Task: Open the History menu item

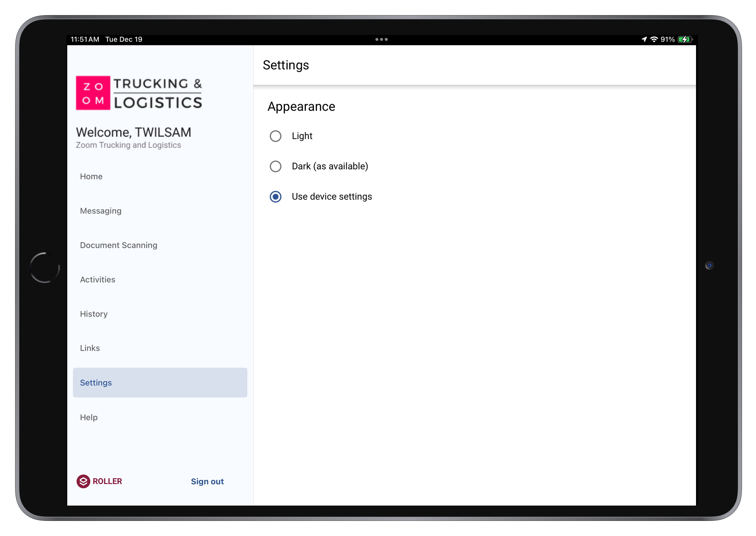Action: point(94,314)
